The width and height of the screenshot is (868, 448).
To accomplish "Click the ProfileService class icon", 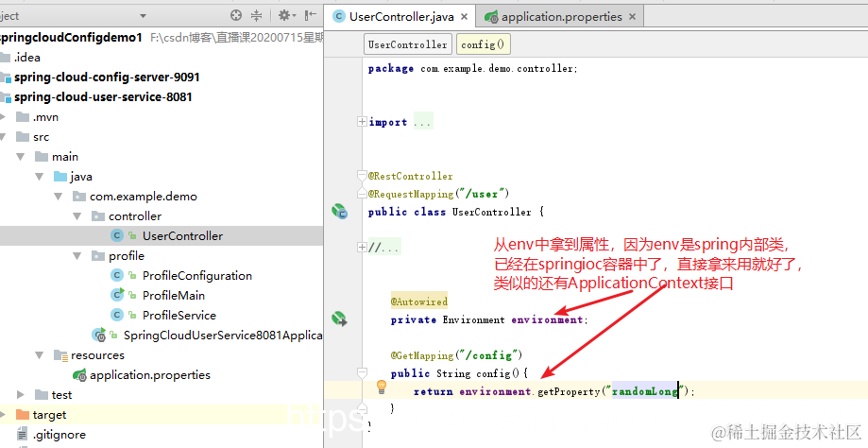I will tap(117, 315).
